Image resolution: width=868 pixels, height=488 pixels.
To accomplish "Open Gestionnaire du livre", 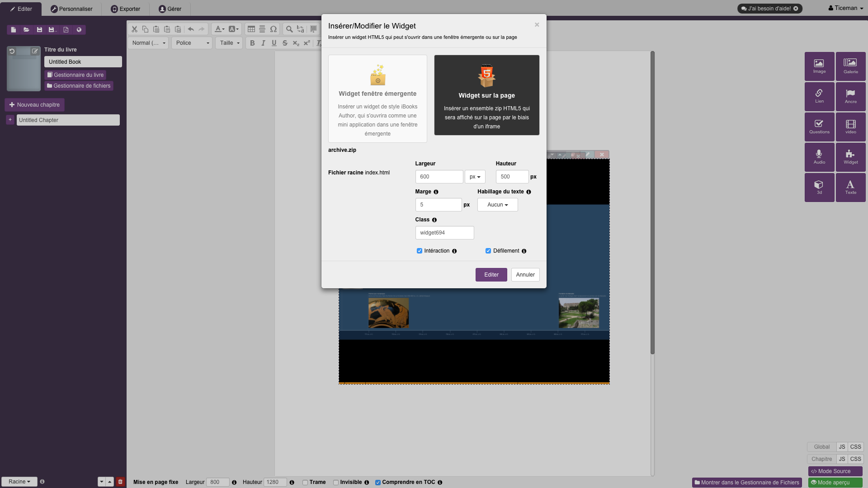I will coord(75,75).
